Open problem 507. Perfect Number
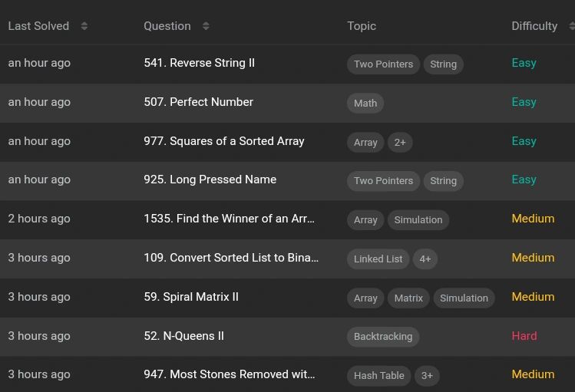Screen dimensions: 575x392 (198, 102)
